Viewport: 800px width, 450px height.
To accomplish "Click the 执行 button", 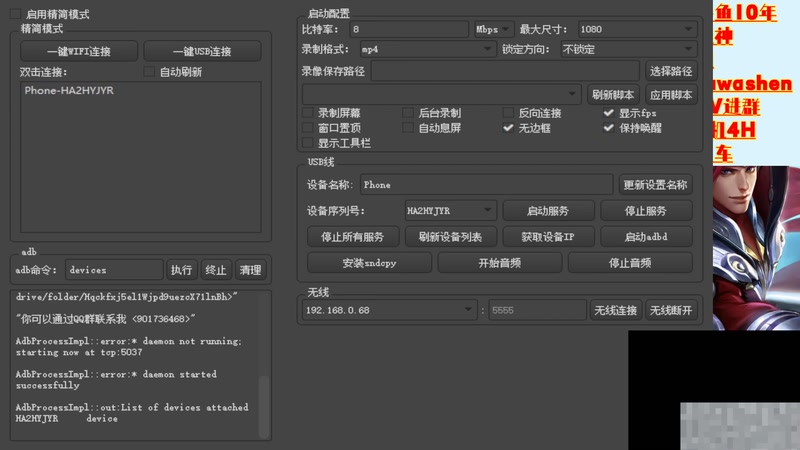I will (x=181, y=269).
